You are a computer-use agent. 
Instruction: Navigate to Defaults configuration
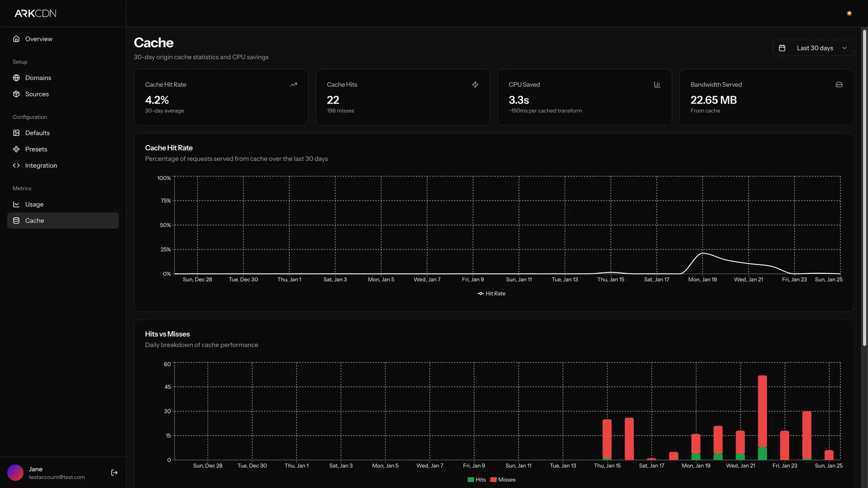tap(63, 133)
